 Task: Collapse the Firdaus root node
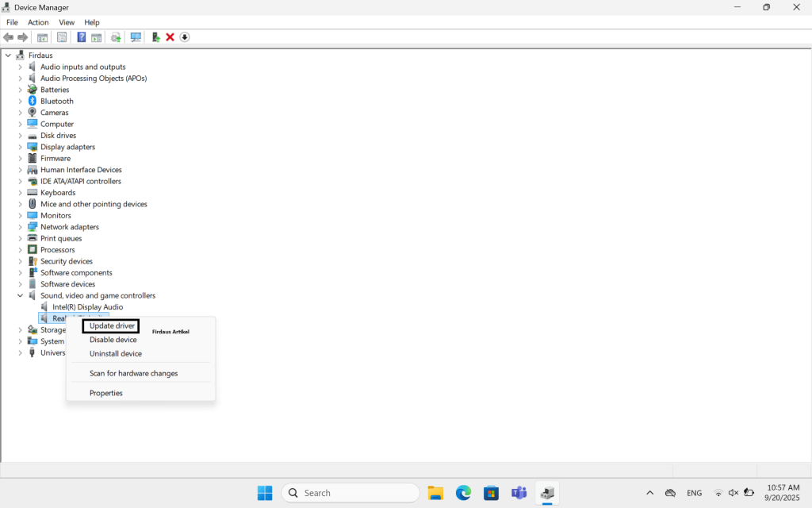point(8,55)
